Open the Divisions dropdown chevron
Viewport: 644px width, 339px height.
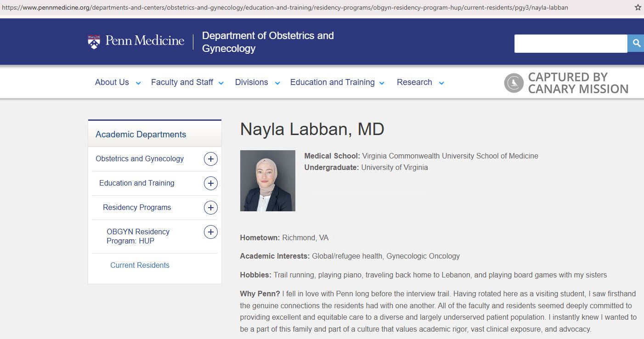[277, 83]
